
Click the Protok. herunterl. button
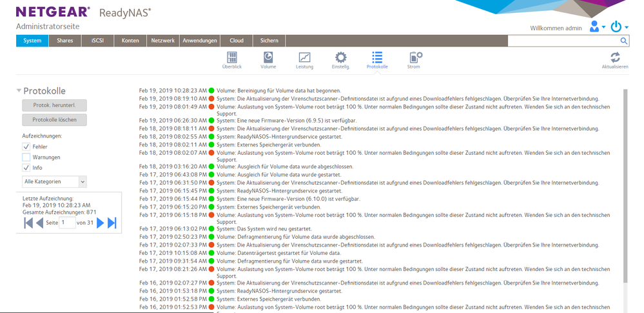pyautogui.click(x=54, y=105)
